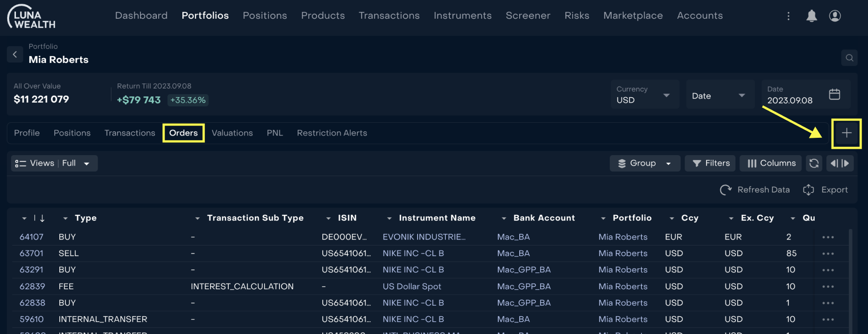Click the Date field showing 2023.09.08
The width and height of the screenshot is (868, 334).
pos(806,94)
